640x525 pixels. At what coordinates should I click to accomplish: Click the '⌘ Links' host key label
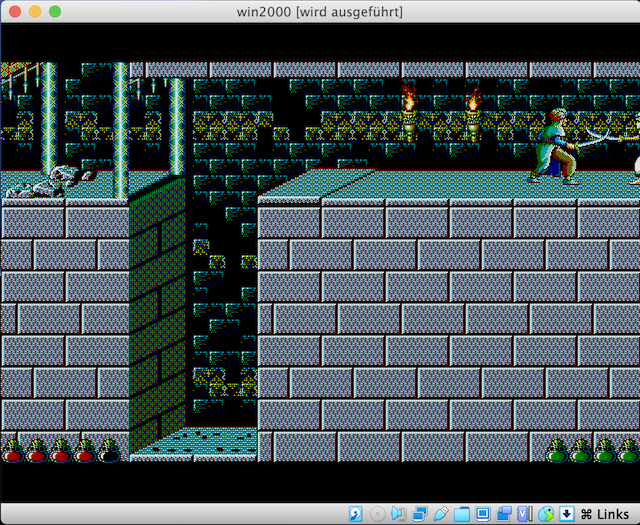pos(604,514)
